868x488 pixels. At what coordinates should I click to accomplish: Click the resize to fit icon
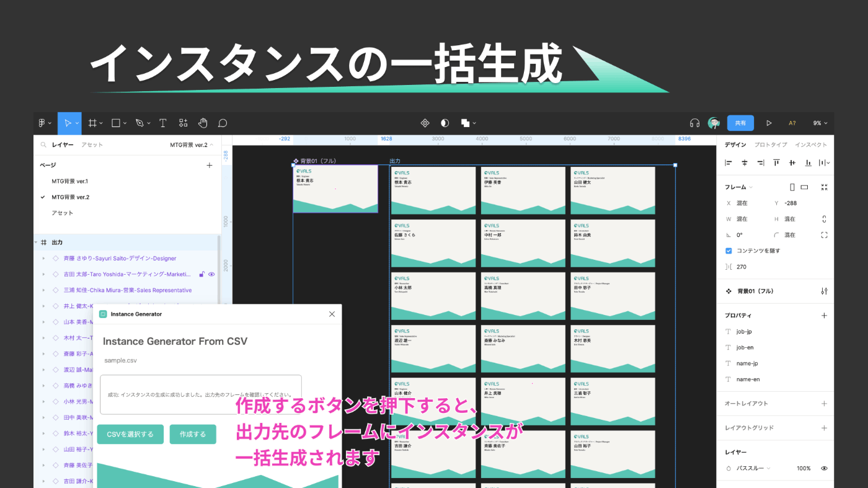824,187
